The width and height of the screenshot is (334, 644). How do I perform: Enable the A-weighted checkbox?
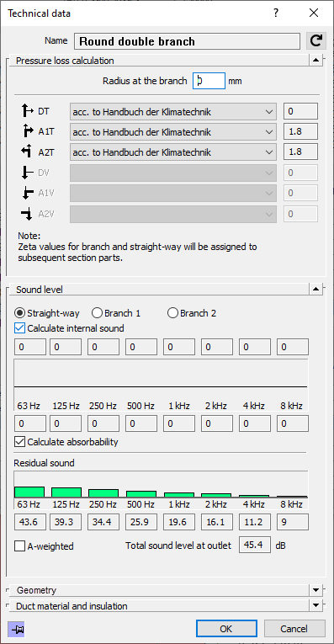click(x=19, y=546)
